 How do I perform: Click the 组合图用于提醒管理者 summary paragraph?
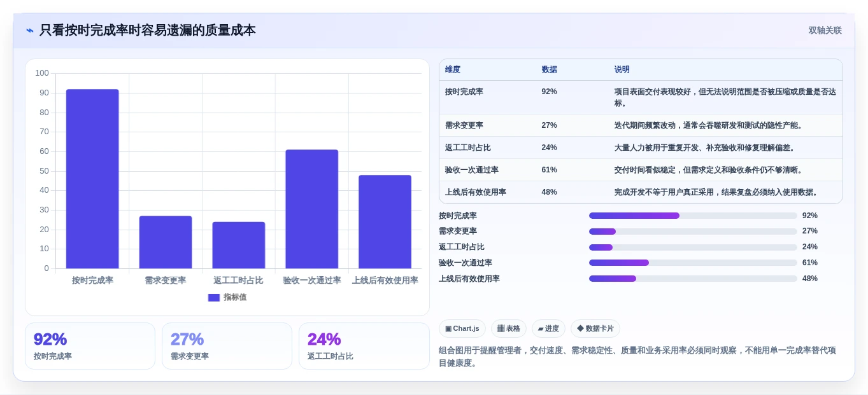point(637,357)
